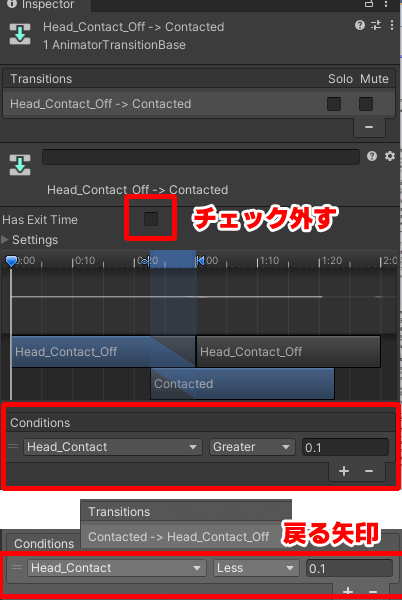Toggle the Inspector lock icon
The width and height of the screenshot is (402, 600).
[369, 4]
